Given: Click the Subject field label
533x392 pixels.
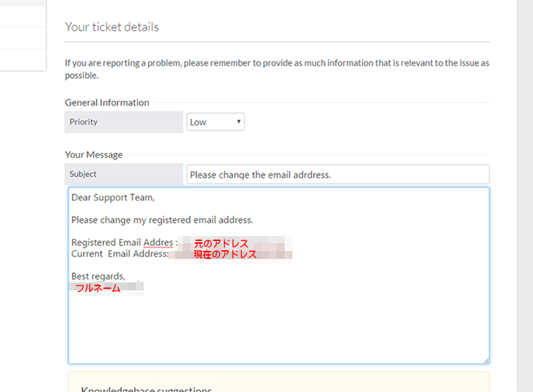Looking at the screenshot, I should 83,174.
